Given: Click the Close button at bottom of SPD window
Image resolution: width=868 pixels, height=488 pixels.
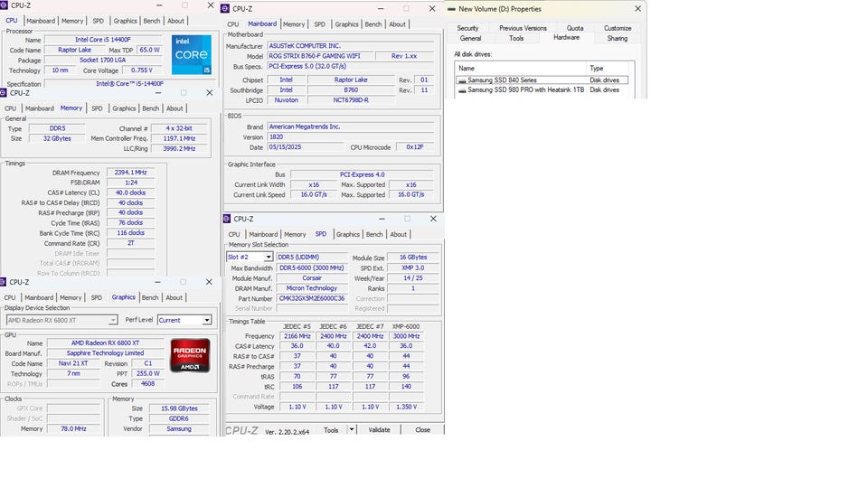Looking at the screenshot, I should pos(422,429).
